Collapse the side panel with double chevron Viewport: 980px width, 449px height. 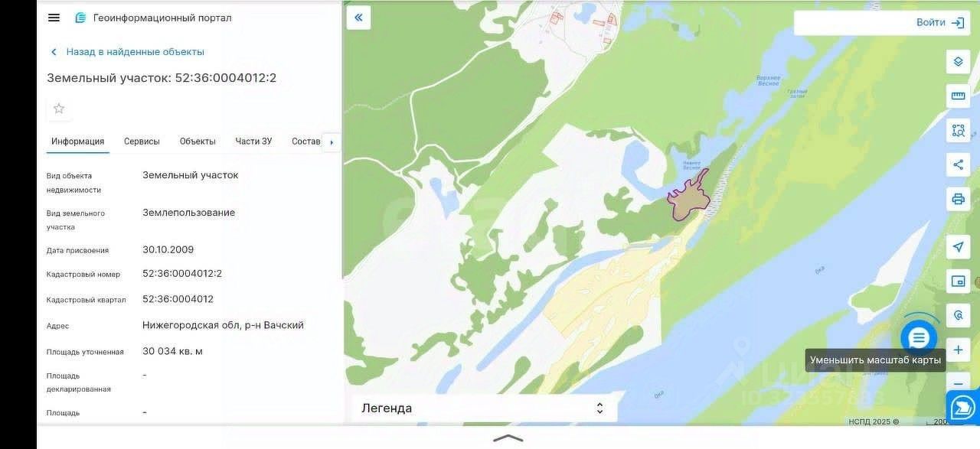point(358,18)
